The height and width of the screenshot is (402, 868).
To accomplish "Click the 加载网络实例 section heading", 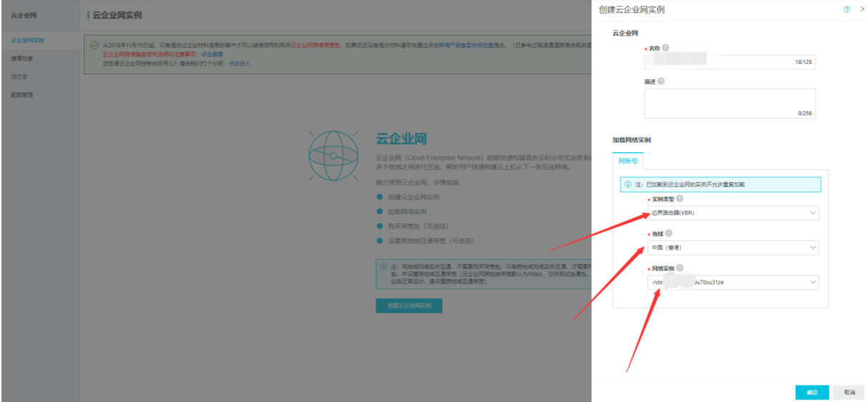I will tap(632, 140).
